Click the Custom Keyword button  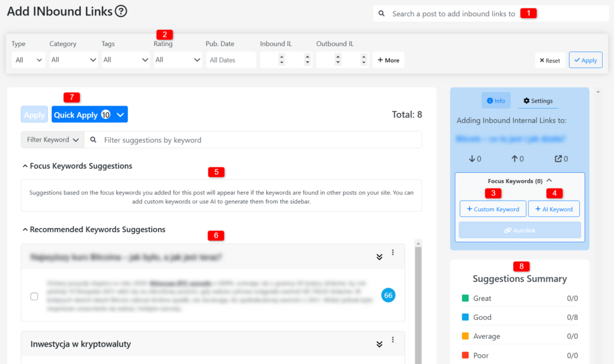(492, 209)
